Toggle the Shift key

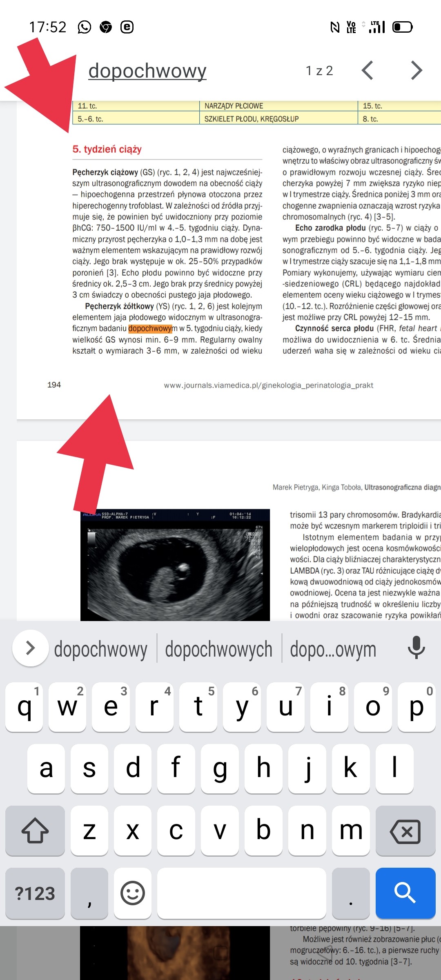tap(35, 831)
